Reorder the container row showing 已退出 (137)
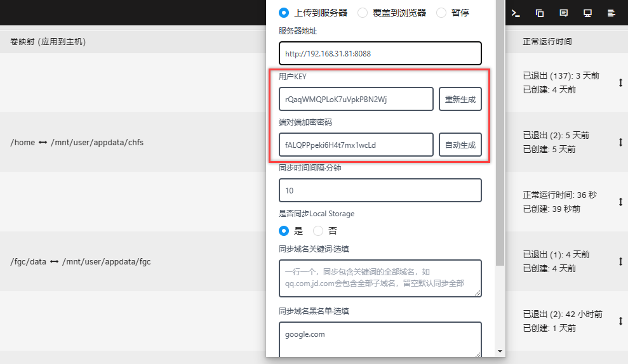Screen dimensions: 628x364 point(620,83)
